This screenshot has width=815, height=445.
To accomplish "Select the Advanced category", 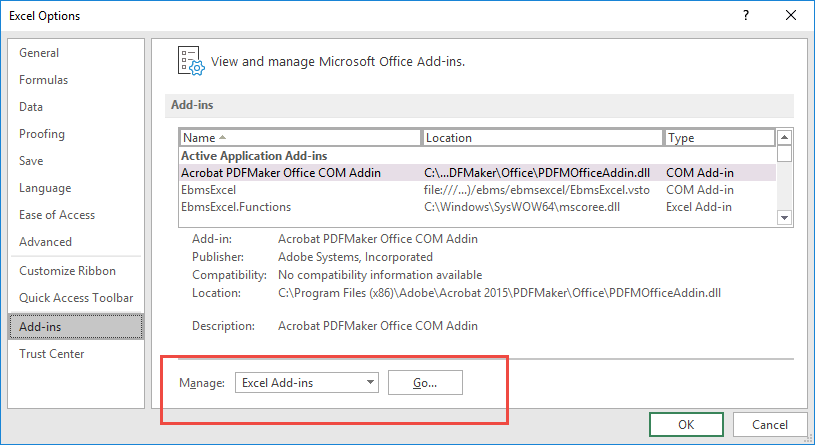I will coord(46,242).
